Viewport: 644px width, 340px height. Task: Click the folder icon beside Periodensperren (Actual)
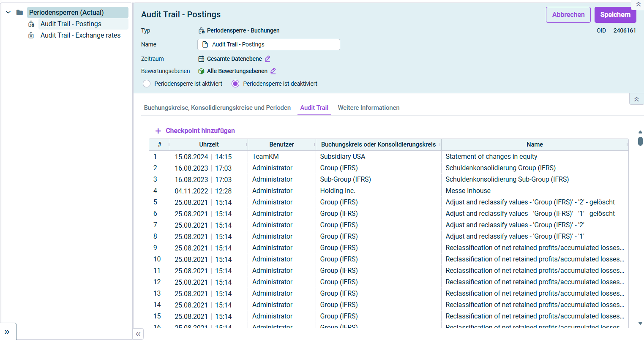tap(19, 12)
